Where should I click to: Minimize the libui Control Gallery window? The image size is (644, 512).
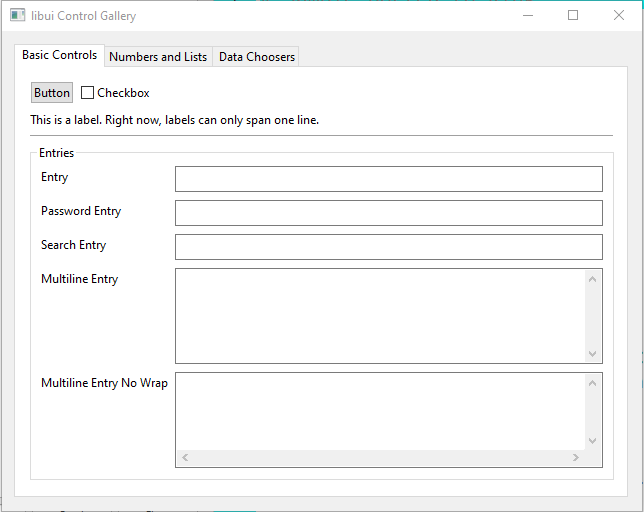click(527, 16)
